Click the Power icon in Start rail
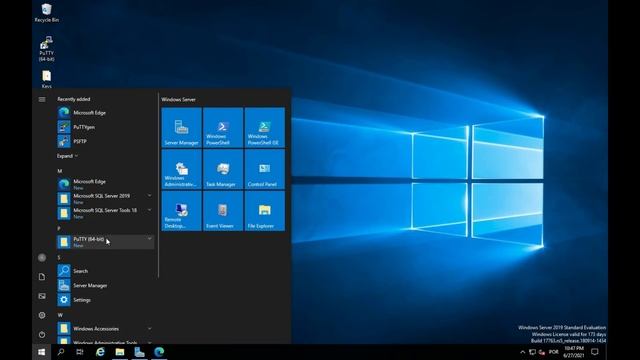The image size is (640, 360). pyautogui.click(x=42, y=334)
